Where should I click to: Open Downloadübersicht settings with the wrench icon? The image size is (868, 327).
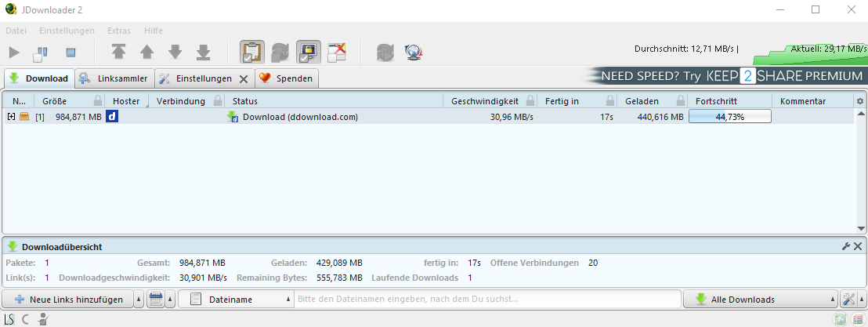coord(846,246)
